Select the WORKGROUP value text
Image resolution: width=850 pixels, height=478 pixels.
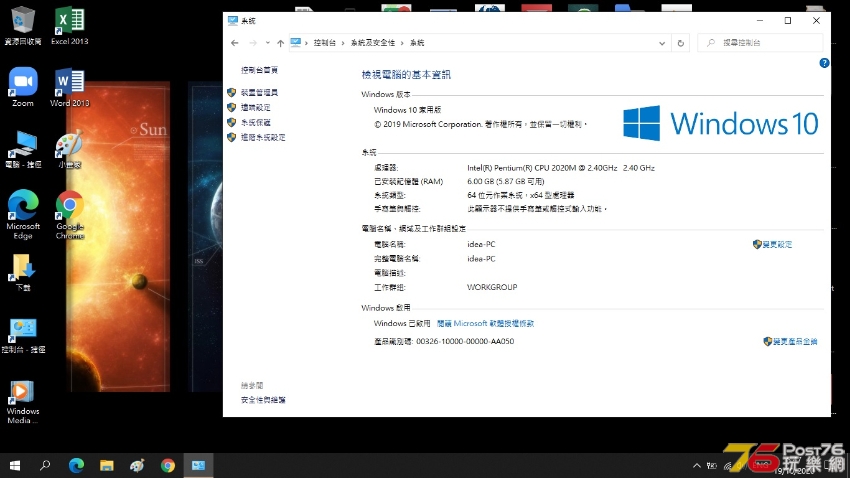pos(492,287)
